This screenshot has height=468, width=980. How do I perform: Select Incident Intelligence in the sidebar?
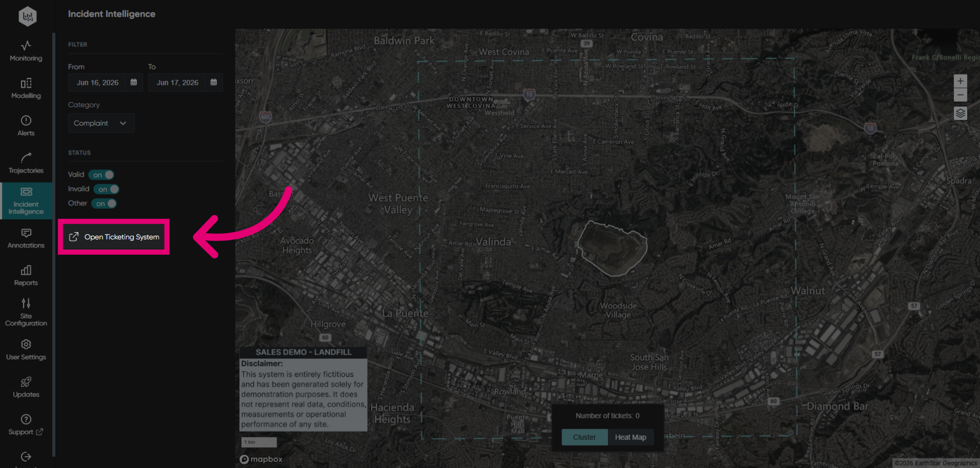(x=26, y=201)
